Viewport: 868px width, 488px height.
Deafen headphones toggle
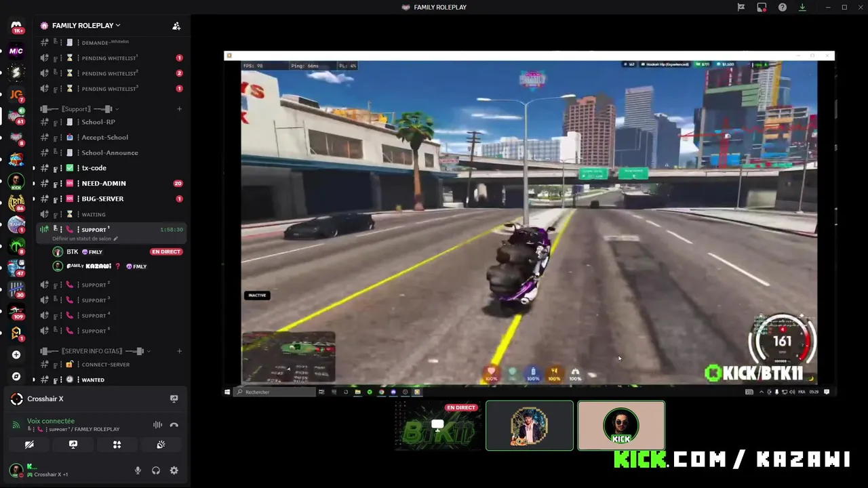click(156, 470)
